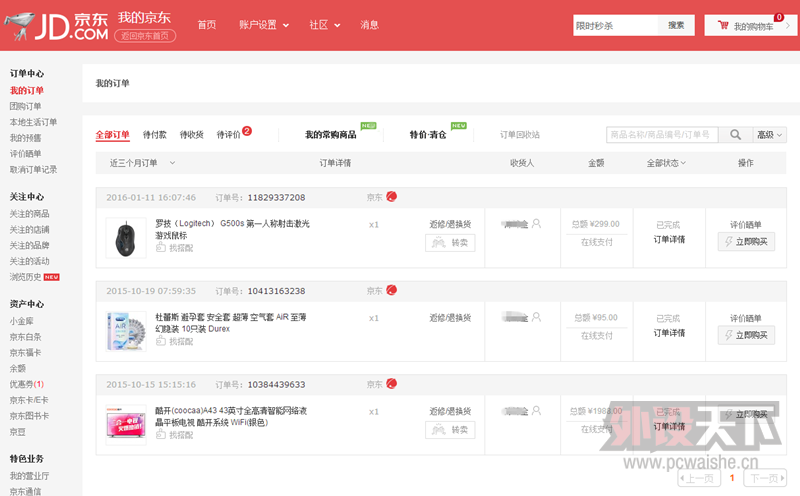
Task: Click 返修/退换货 for Logitech order
Action: (450, 224)
